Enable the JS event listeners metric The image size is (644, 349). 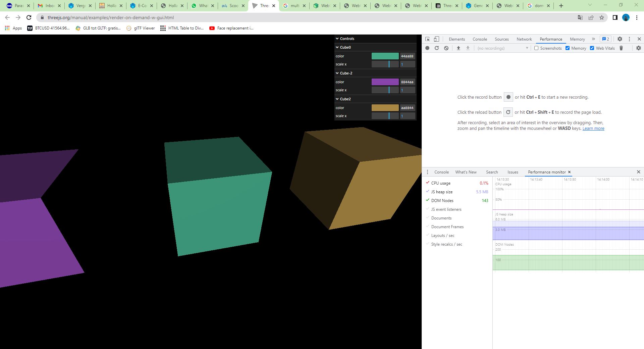428,209
